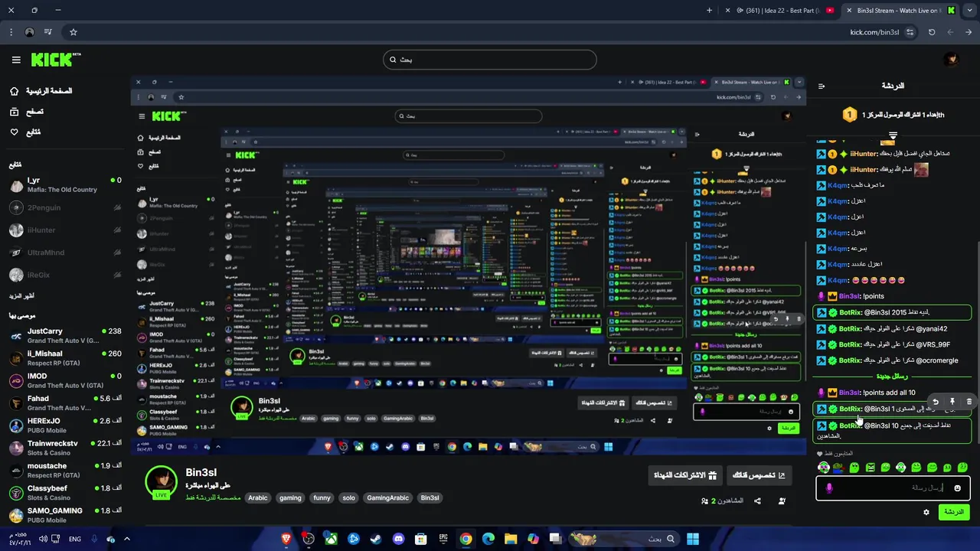Viewport: 980px width, 551px height.
Task: Open moustache recommended channel
Action: coord(65,470)
